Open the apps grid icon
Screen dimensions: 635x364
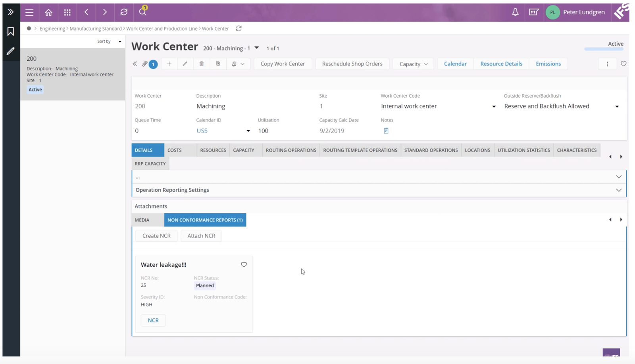tap(67, 12)
